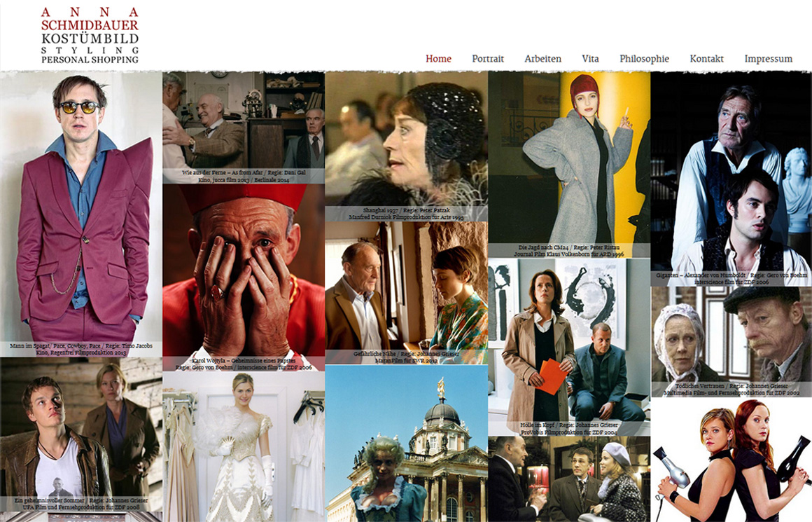Click the Kontakt navigation link
The image size is (812, 522).
pyautogui.click(x=706, y=59)
